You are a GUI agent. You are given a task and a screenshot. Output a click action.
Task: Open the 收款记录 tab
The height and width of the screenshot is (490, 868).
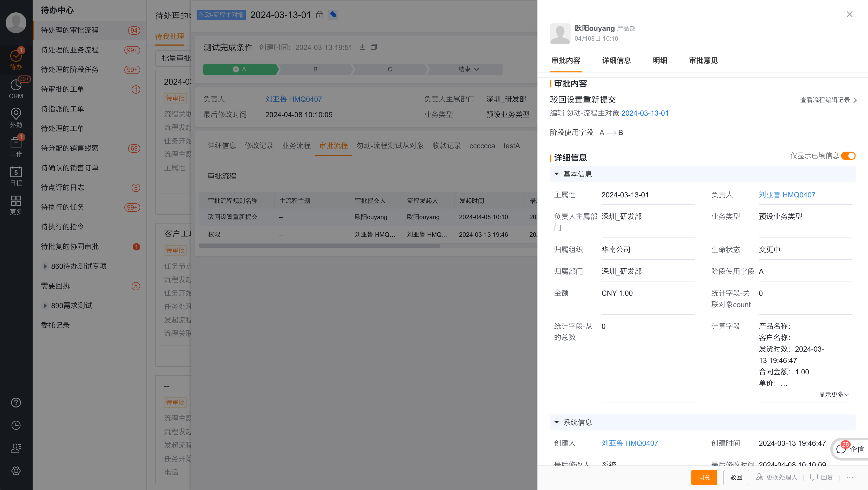point(446,146)
